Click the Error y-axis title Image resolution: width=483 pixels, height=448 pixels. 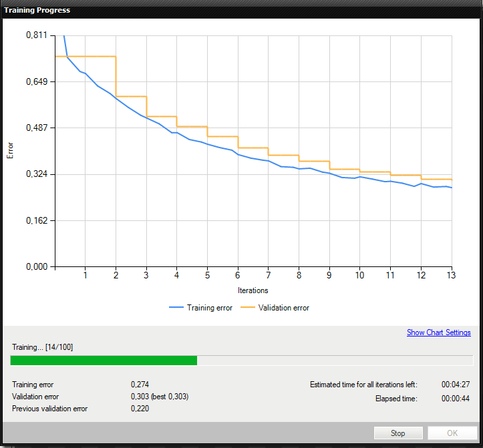click(10, 150)
